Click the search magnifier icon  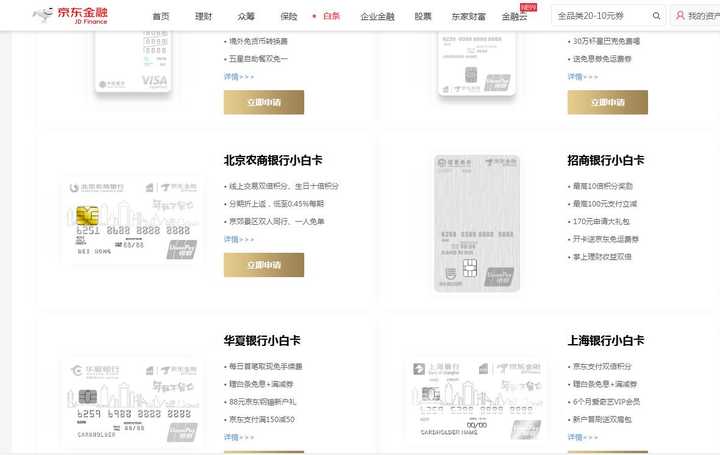656,16
